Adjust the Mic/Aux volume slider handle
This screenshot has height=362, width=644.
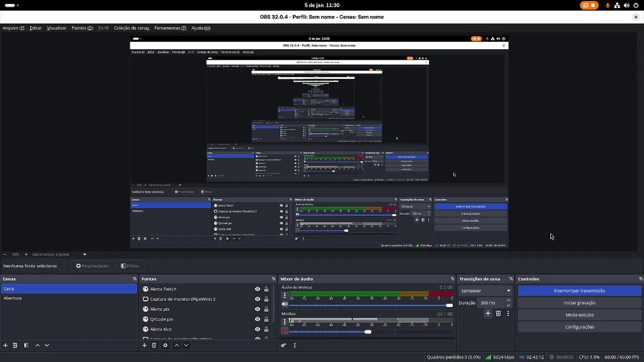[368, 331]
